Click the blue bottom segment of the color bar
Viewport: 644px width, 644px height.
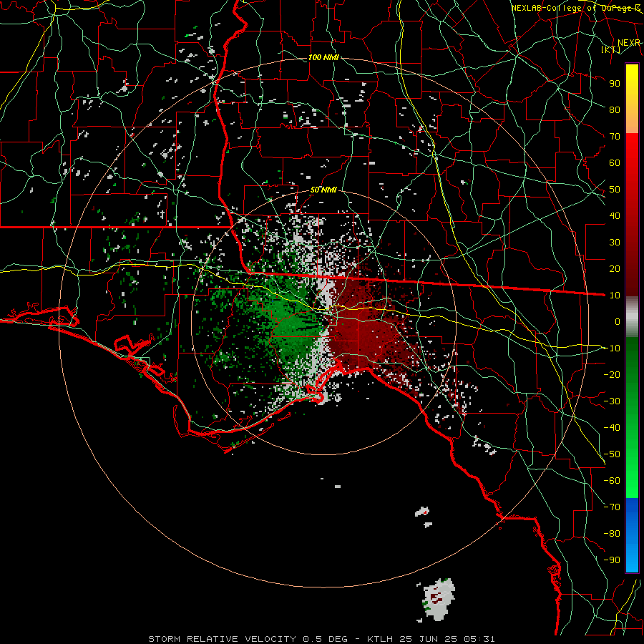(632, 535)
